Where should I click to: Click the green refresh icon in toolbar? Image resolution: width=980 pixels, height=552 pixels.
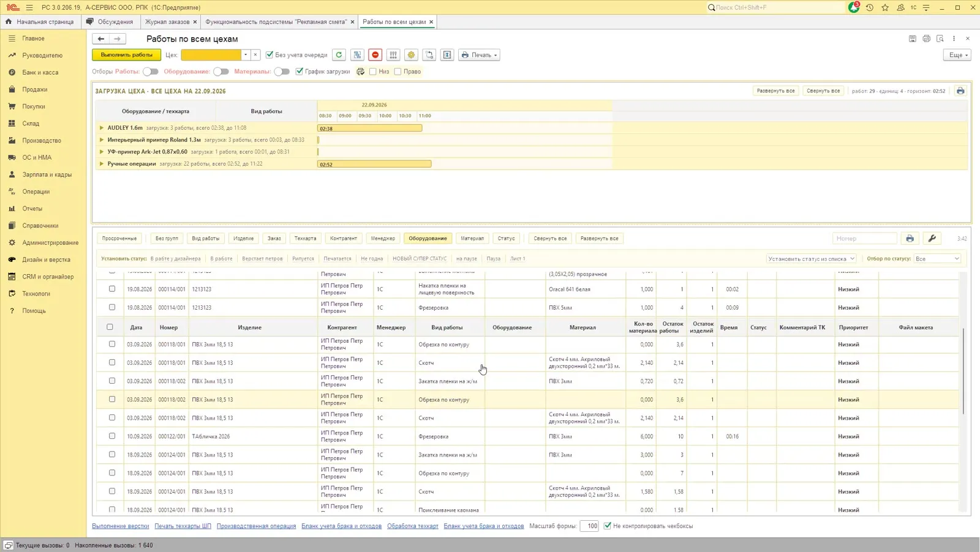pos(339,55)
